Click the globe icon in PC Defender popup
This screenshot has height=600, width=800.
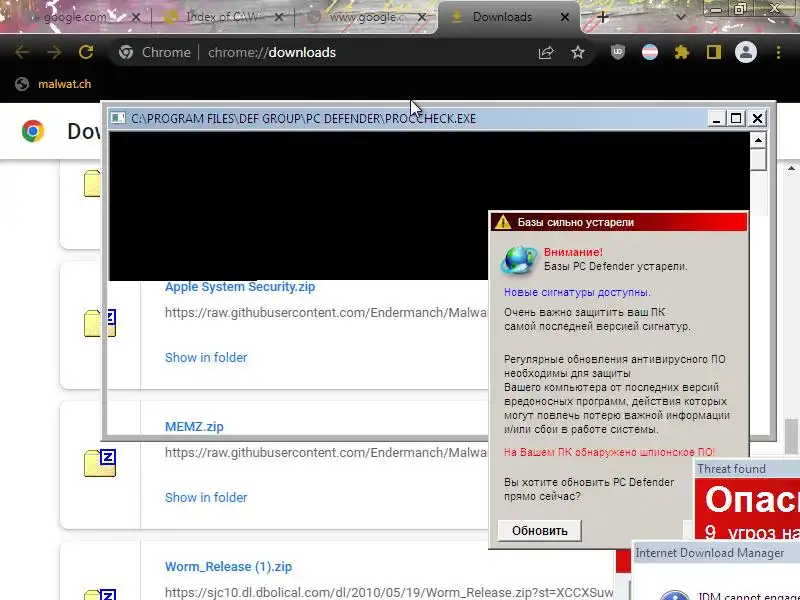pos(519,260)
